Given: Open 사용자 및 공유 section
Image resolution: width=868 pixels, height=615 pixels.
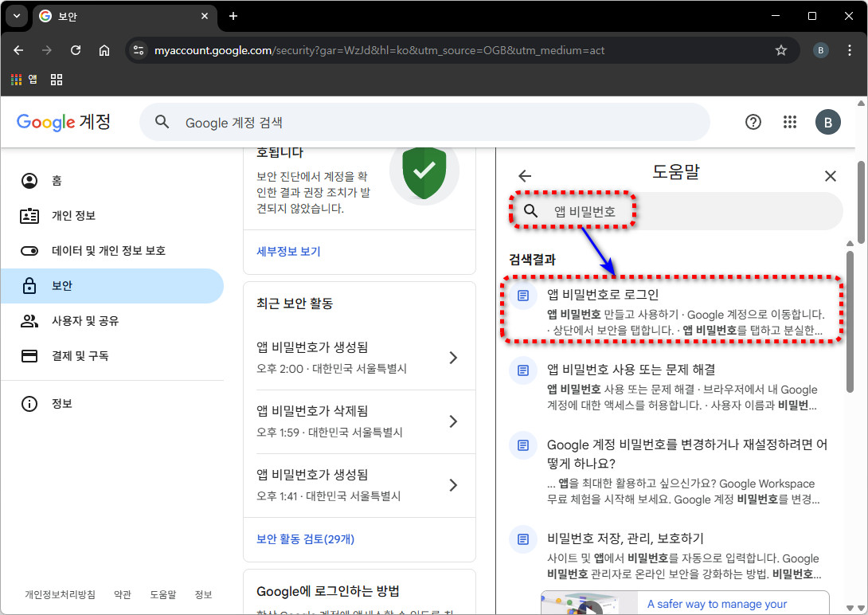Looking at the screenshot, I should [112, 320].
